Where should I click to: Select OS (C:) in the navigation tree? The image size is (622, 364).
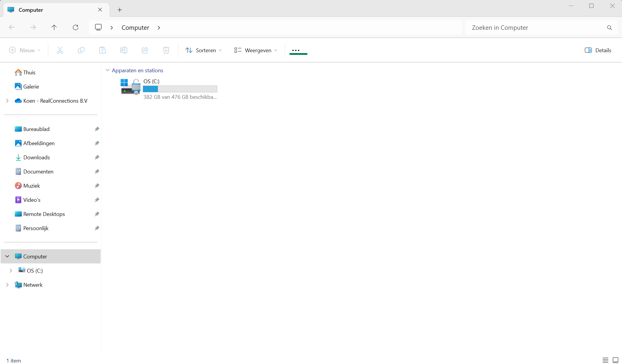pyautogui.click(x=35, y=271)
